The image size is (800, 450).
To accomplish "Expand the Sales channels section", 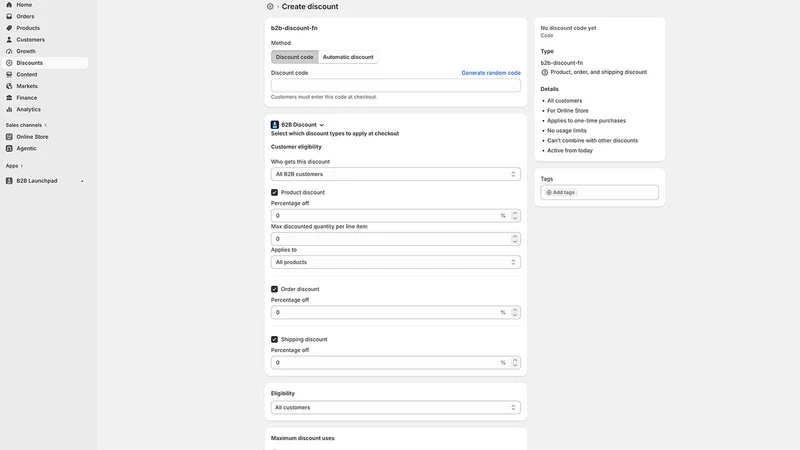I will (45, 125).
